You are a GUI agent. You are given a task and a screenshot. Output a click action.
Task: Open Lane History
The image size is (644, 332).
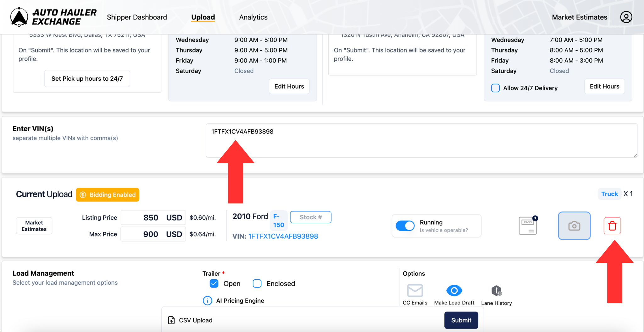pyautogui.click(x=496, y=291)
